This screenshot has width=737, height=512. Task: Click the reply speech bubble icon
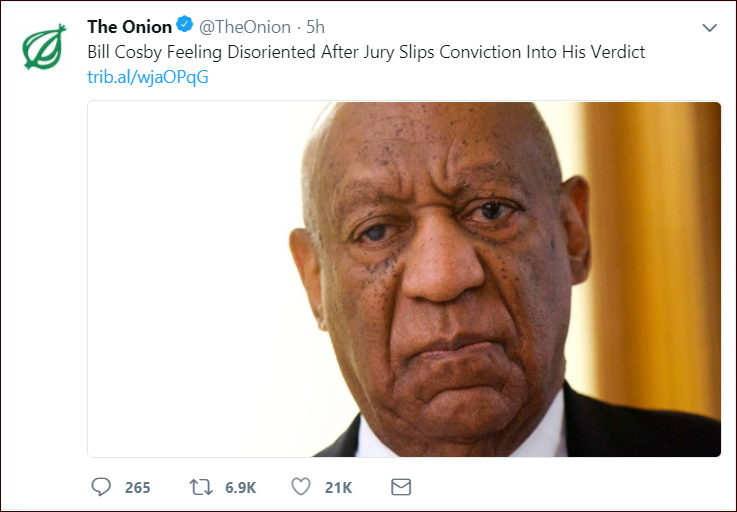click(101, 487)
